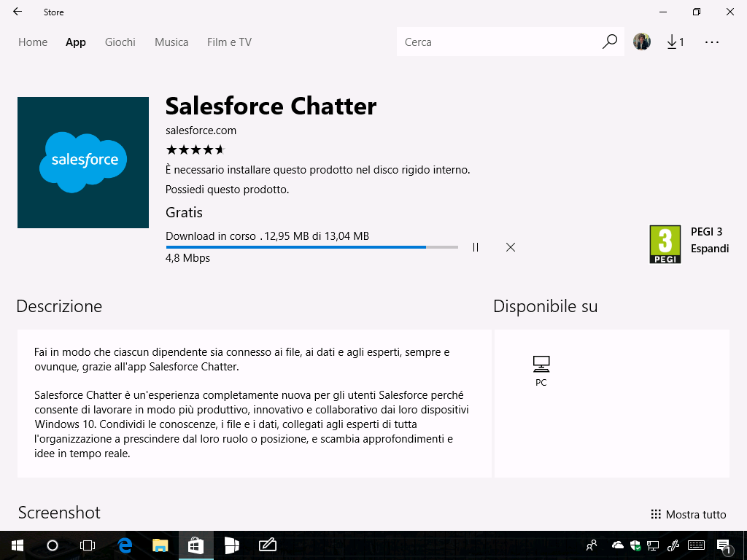Click the magnifier search icon
Image resolution: width=747 pixels, height=560 pixels.
(610, 42)
